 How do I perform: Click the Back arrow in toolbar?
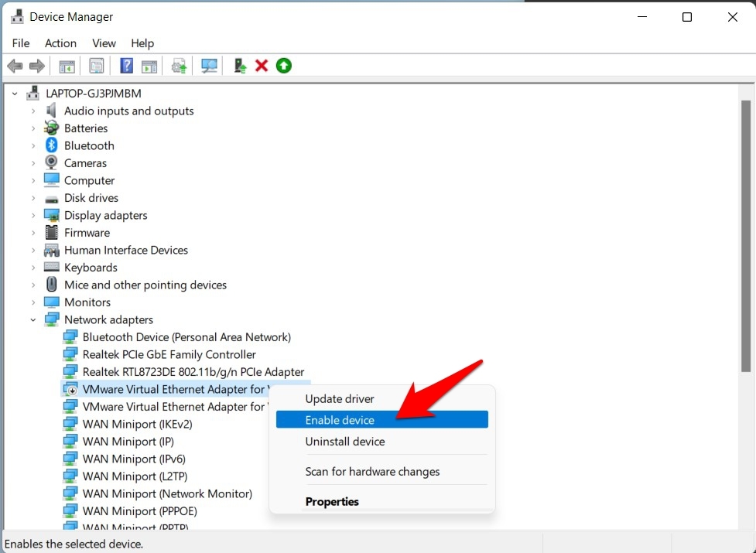coord(15,66)
